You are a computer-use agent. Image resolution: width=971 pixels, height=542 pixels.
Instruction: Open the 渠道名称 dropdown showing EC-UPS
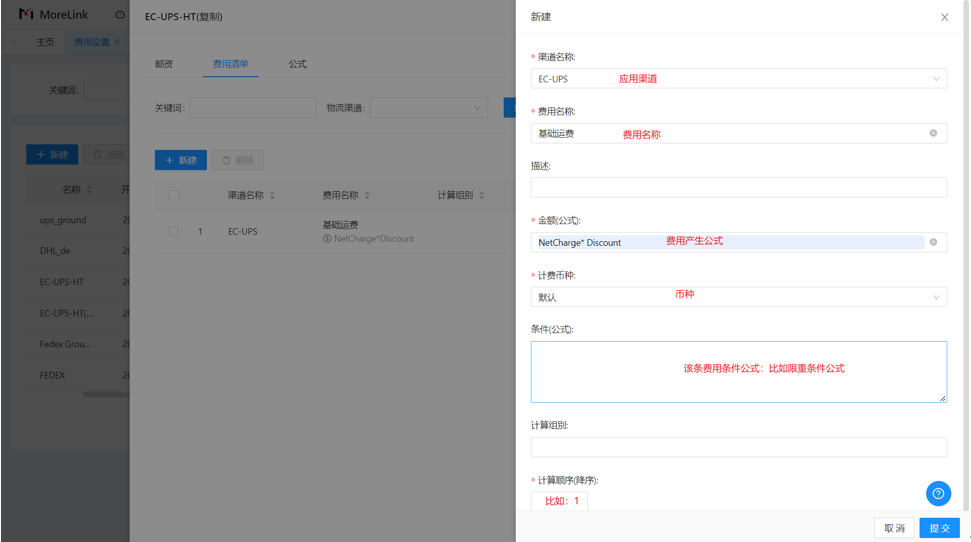tap(738, 78)
